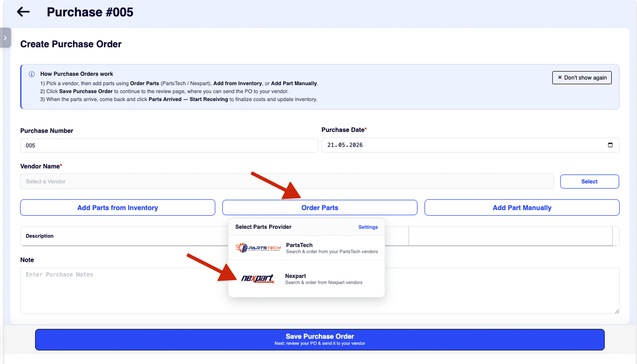Click the Purchase #005 page title
This screenshot has height=364, width=637.
[90, 12]
